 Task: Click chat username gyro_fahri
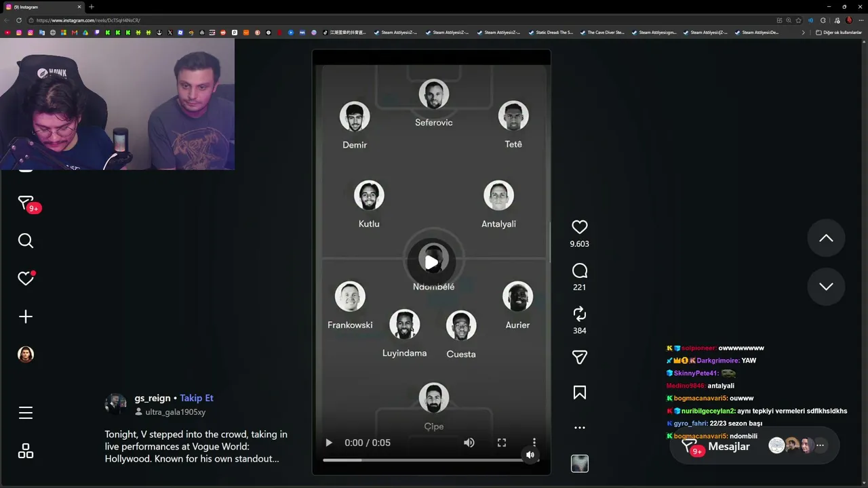(x=690, y=424)
